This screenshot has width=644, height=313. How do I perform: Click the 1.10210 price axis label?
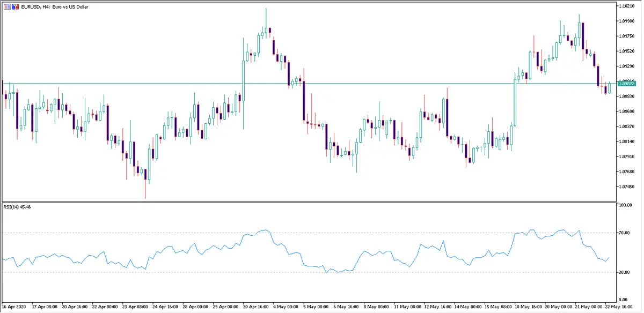(x=627, y=6)
